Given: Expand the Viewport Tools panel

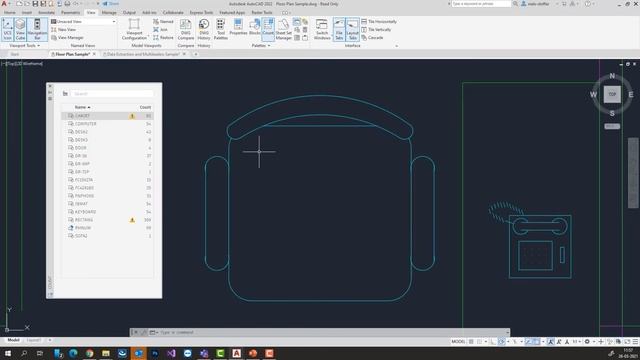Looking at the screenshot, I should pyautogui.click(x=24, y=46).
